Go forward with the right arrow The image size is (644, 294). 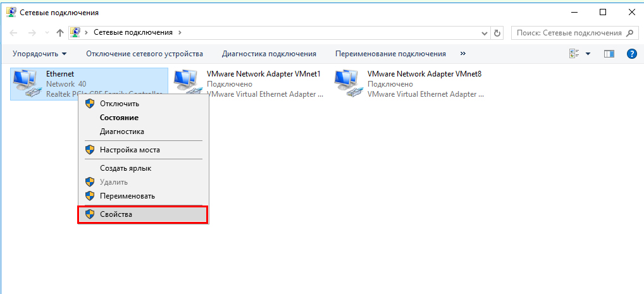click(x=32, y=33)
